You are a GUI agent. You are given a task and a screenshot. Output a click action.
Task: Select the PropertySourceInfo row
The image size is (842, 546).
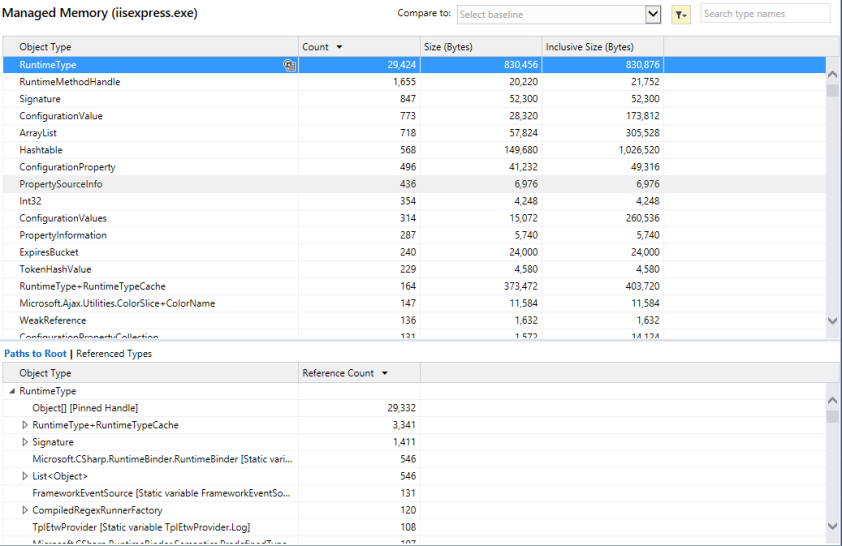click(x=414, y=184)
